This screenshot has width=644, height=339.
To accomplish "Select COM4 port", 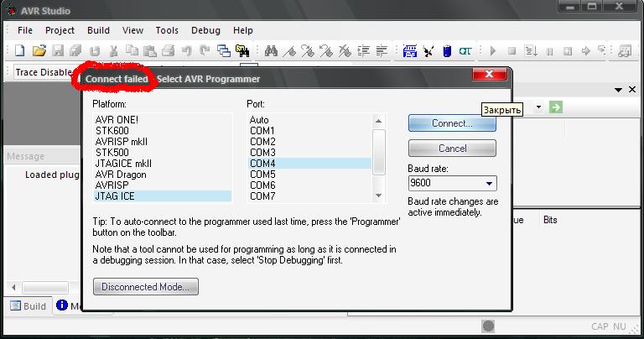I will (x=309, y=164).
